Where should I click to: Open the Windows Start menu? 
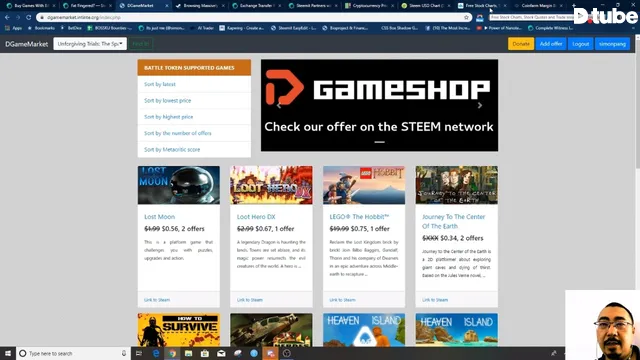click(8, 353)
